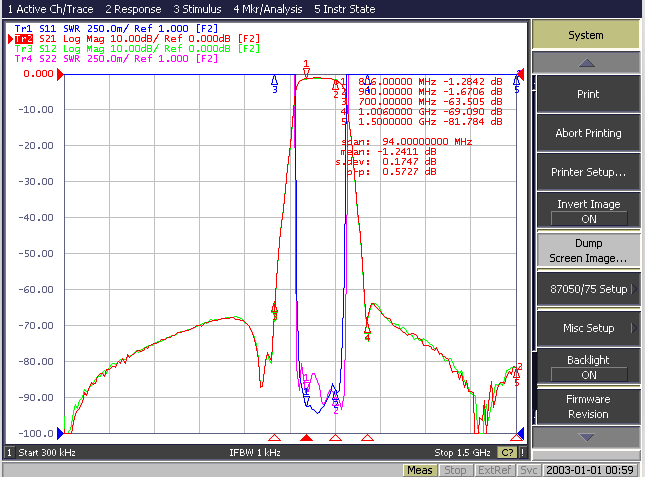
Task: Expand the Misc Setup submenu
Action: pos(588,328)
